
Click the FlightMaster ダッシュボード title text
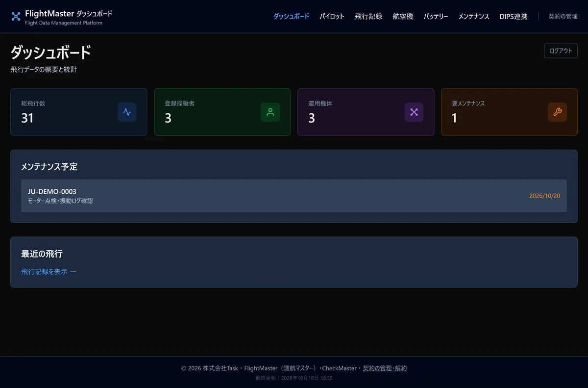[x=69, y=14]
